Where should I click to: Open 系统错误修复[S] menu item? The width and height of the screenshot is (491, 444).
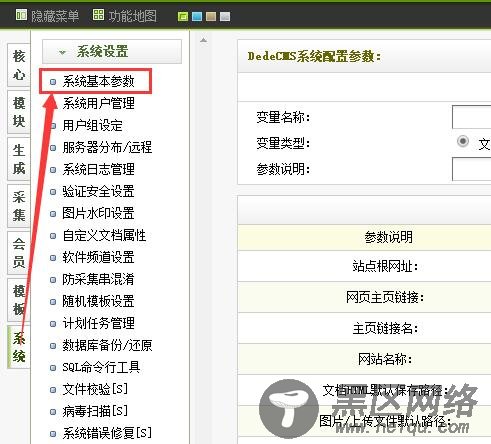[107, 433]
